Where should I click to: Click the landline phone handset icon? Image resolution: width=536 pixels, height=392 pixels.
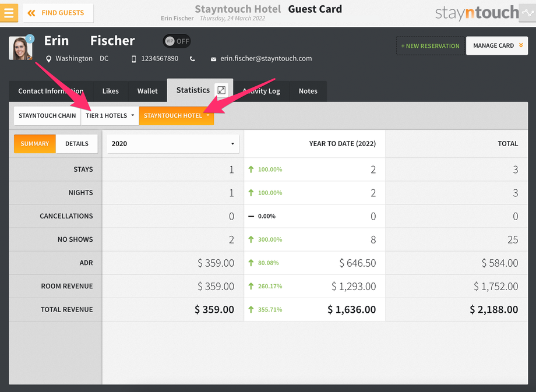coord(192,59)
